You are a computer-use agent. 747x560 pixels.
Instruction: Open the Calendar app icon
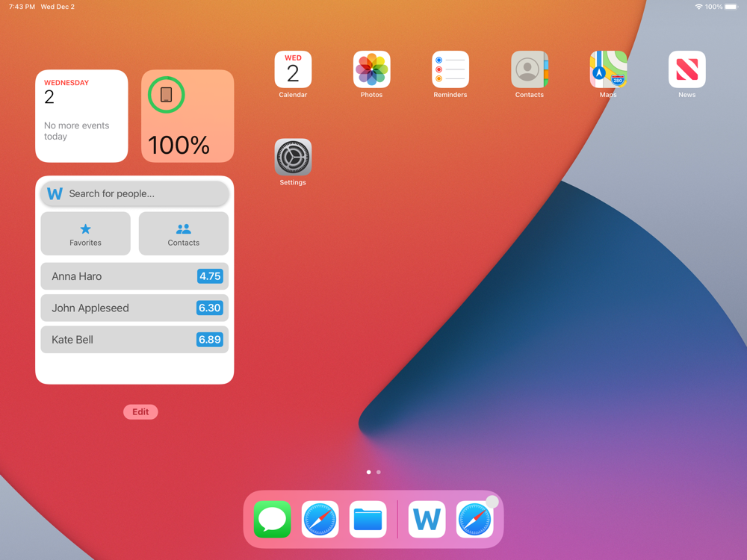[293, 69]
